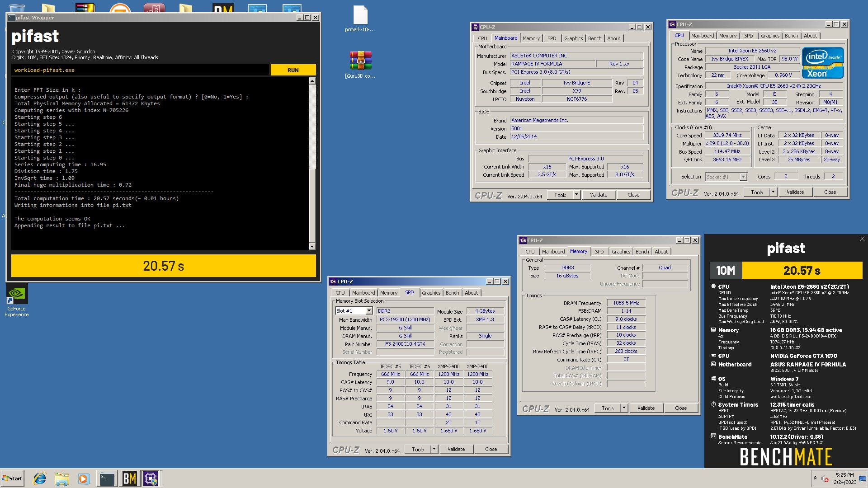Click the CPU-Z SPD window title icon
Image resolution: width=868 pixels, height=488 pixels.
(x=333, y=282)
